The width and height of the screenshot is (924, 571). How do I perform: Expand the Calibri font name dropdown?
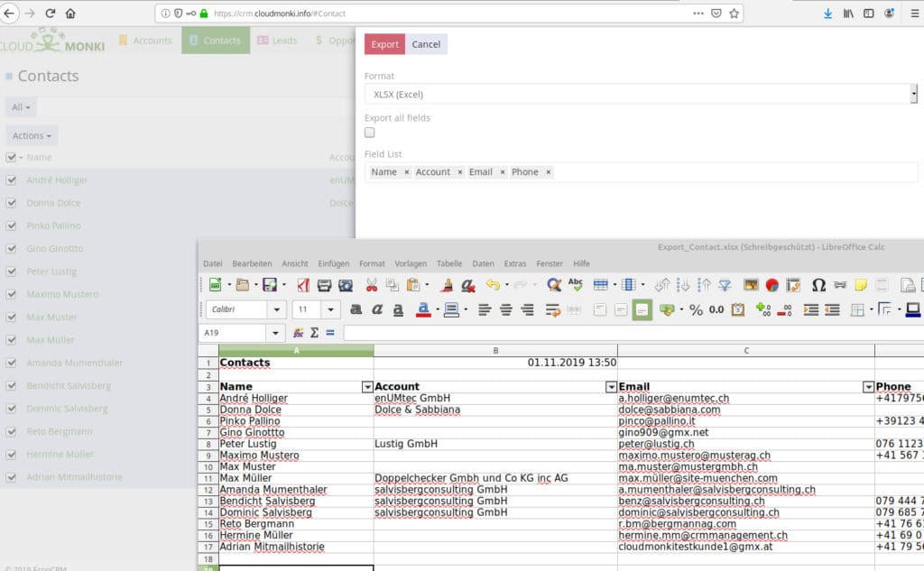pyautogui.click(x=276, y=309)
